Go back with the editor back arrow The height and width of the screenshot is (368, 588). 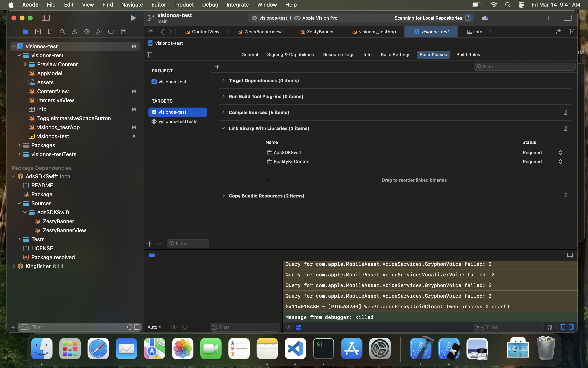tap(162, 32)
